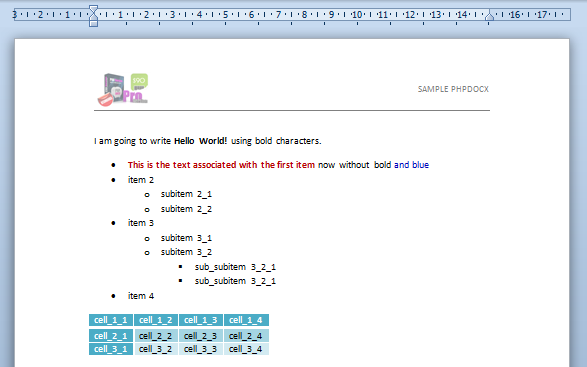Click table cell cell_3_1

tap(111, 349)
